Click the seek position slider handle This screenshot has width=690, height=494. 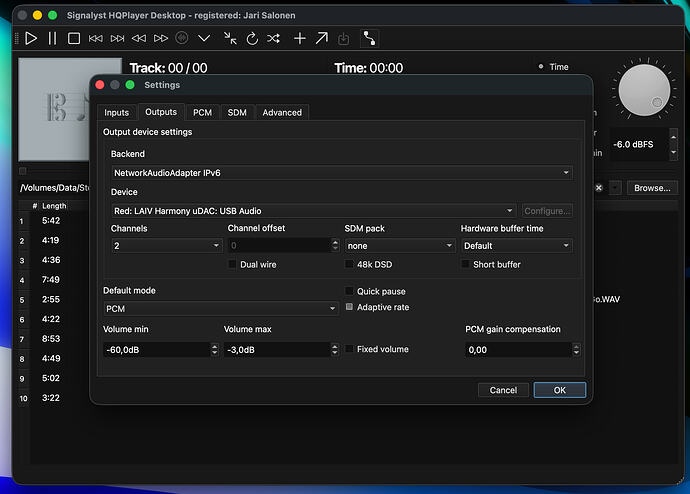[23, 171]
